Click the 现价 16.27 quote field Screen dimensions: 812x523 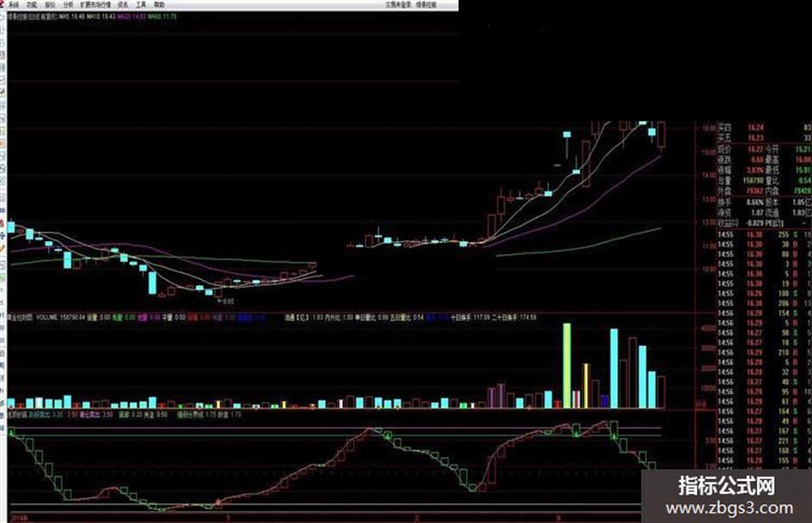(741, 149)
